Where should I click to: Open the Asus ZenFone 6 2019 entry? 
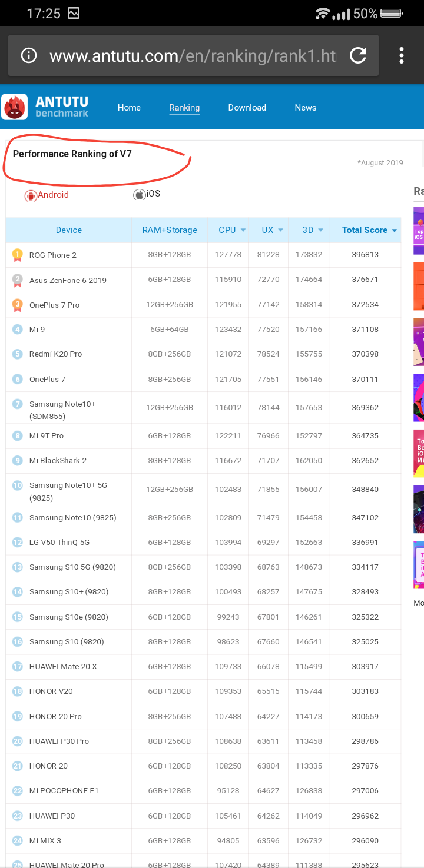click(68, 280)
